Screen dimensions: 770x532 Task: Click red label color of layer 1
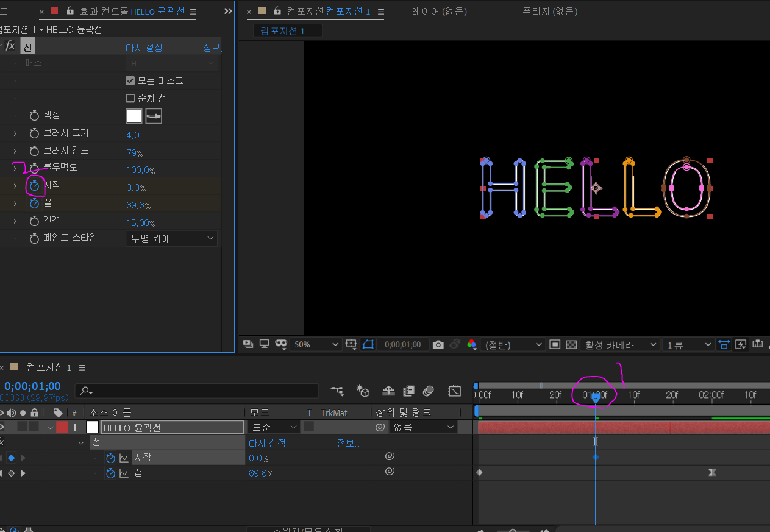click(x=62, y=427)
